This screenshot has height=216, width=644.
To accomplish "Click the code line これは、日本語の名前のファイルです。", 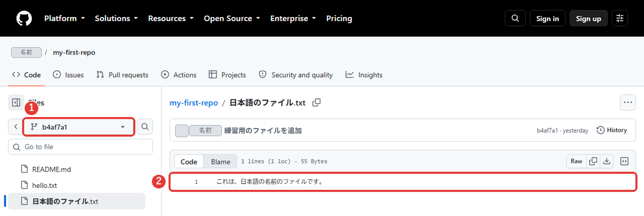I will (269, 181).
